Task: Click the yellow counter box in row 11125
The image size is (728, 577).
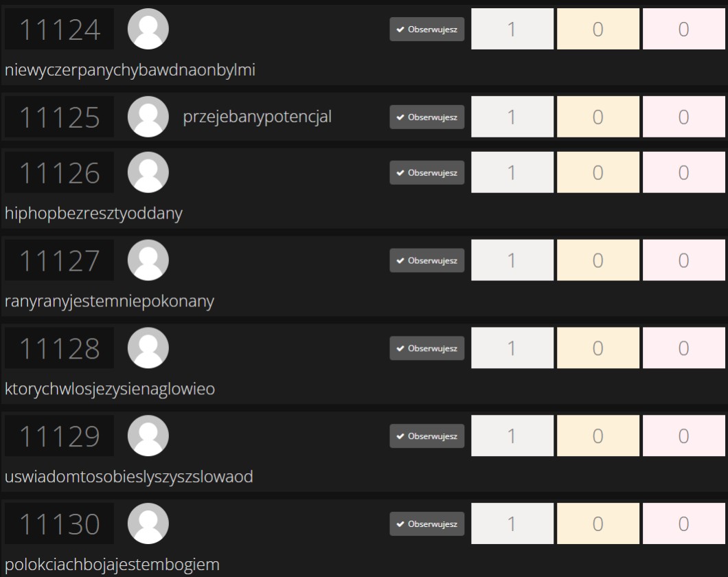Action: coord(598,117)
